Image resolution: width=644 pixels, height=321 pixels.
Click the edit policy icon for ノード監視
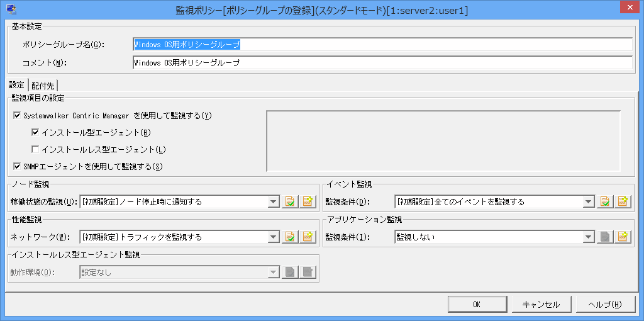coord(290,202)
